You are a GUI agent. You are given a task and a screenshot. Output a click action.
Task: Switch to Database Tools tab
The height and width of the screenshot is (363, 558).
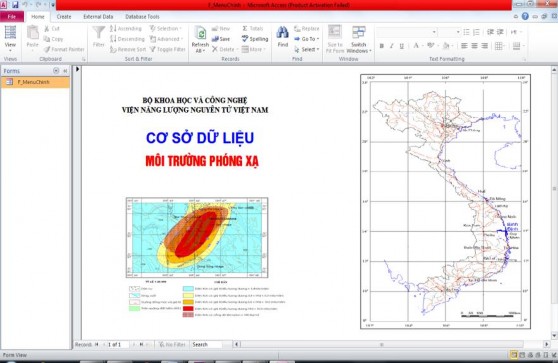pyautogui.click(x=142, y=16)
